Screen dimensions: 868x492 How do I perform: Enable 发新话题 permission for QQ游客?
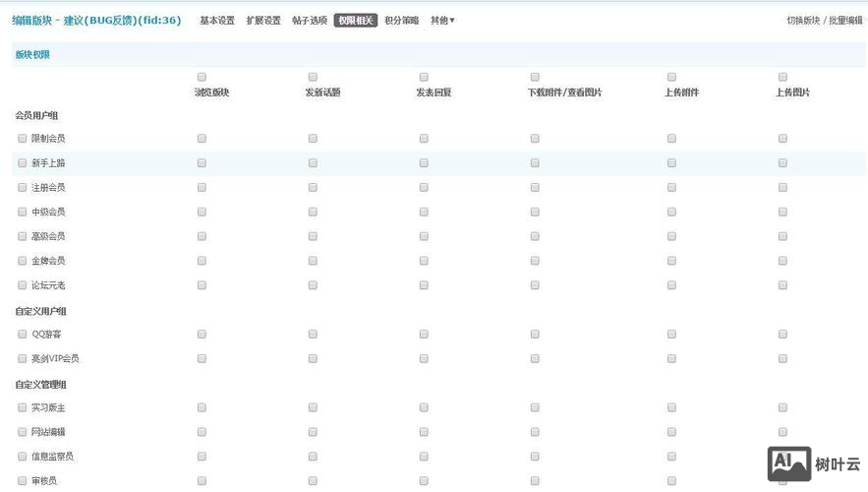click(x=313, y=335)
